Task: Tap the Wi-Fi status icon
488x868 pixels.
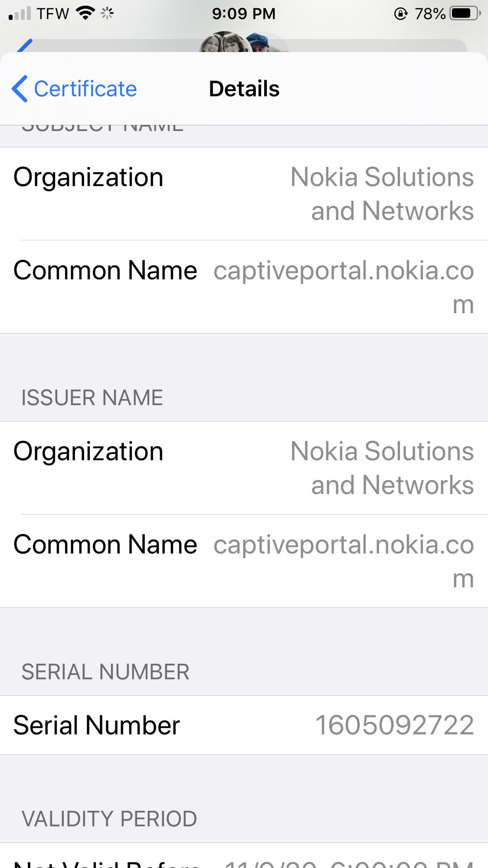Action: pos(85,13)
